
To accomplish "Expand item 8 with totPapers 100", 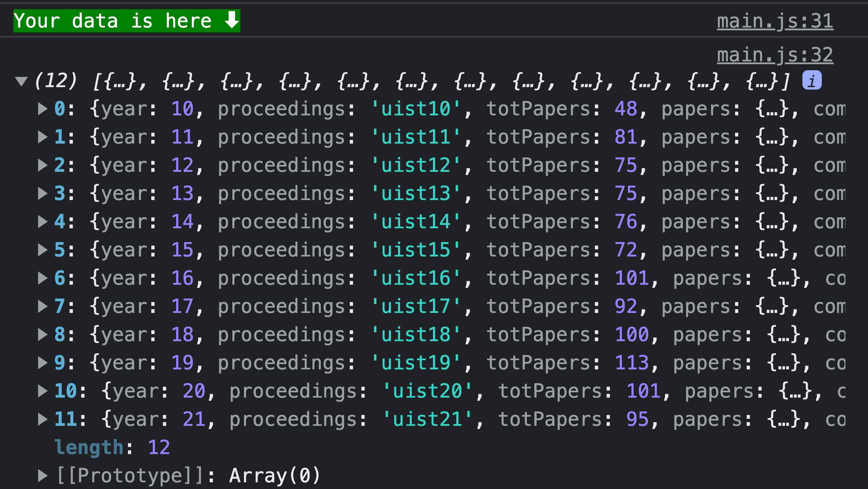I will click(42, 334).
